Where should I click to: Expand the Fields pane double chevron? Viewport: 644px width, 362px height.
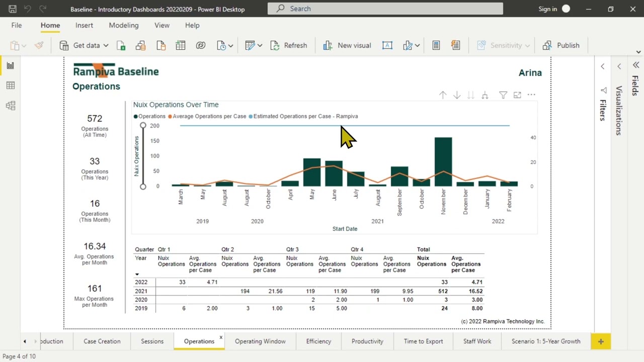click(x=635, y=66)
